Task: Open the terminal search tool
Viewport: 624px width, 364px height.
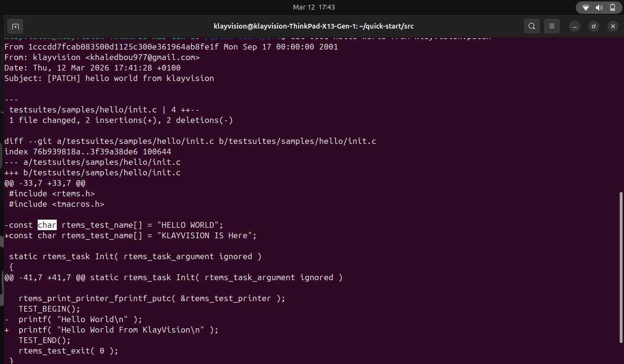Action: tap(532, 26)
